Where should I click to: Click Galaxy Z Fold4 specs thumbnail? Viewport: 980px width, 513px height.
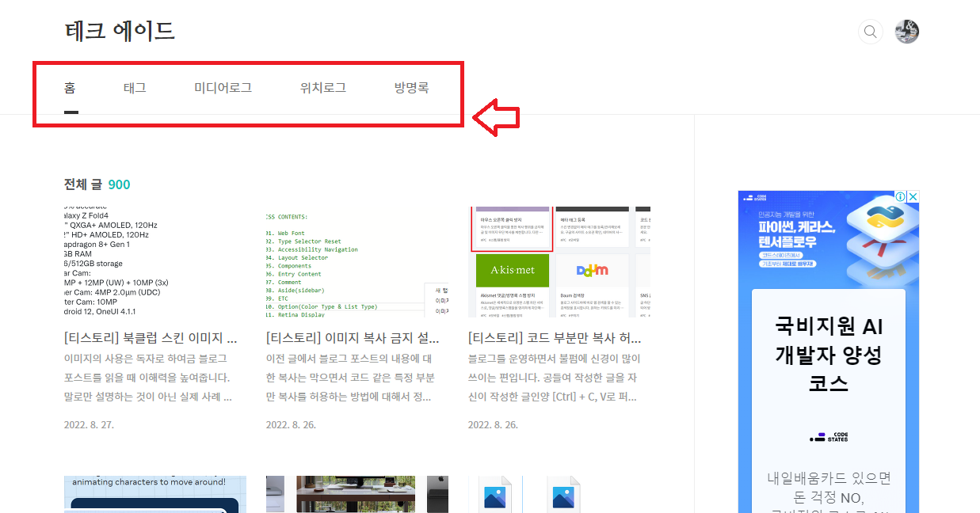(x=155, y=263)
